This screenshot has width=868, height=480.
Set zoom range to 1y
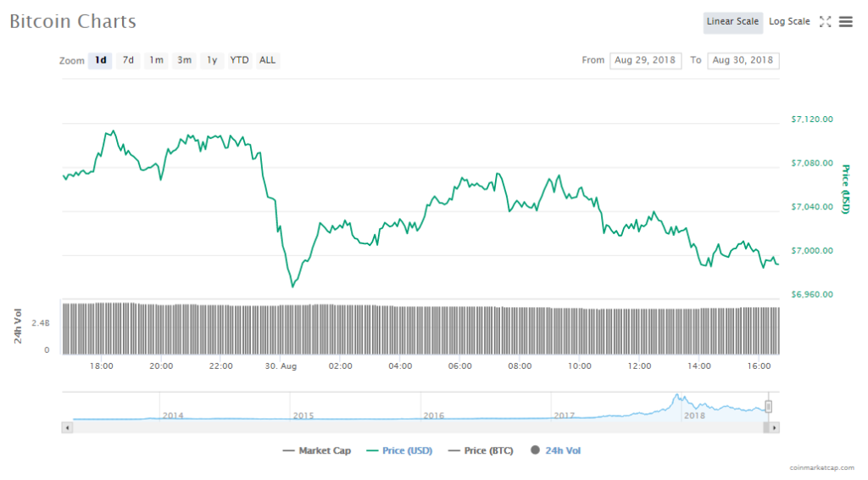tap(212, 60)
